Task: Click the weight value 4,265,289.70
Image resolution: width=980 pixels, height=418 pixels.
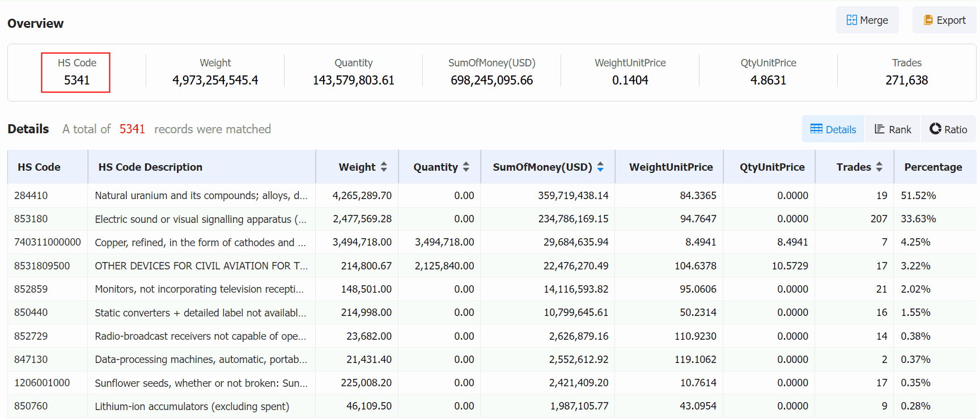Action: point(362,196)
